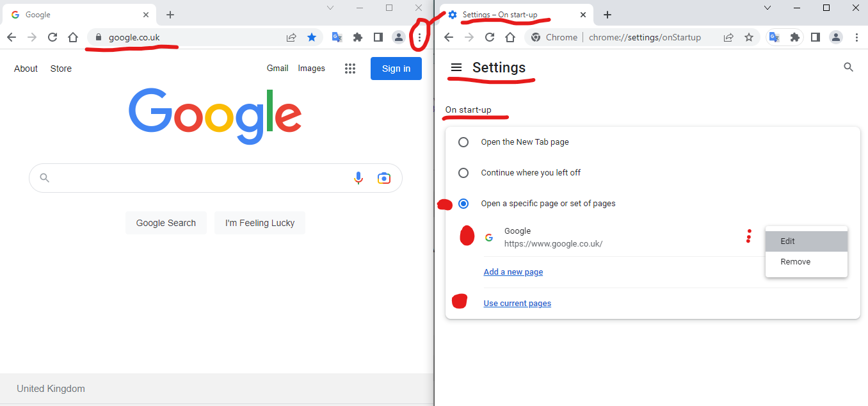Switch to the Google tab
868x406 pixels.
78,15
